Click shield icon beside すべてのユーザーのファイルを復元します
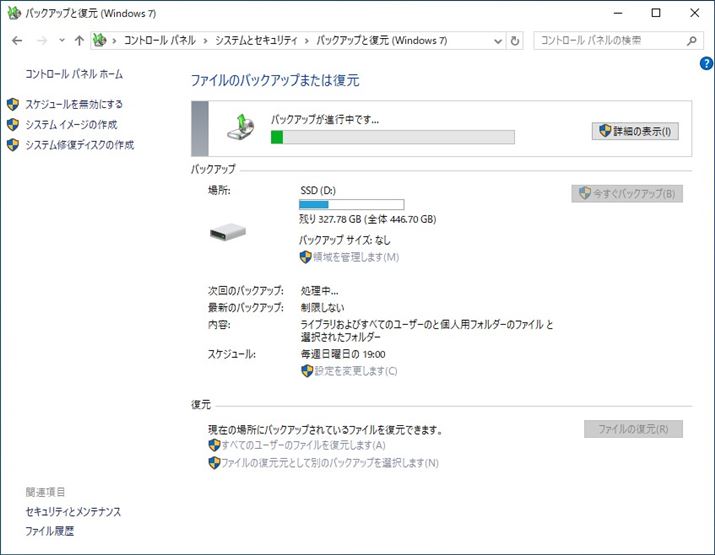This screenshot has width=715, height=555. 214,445
